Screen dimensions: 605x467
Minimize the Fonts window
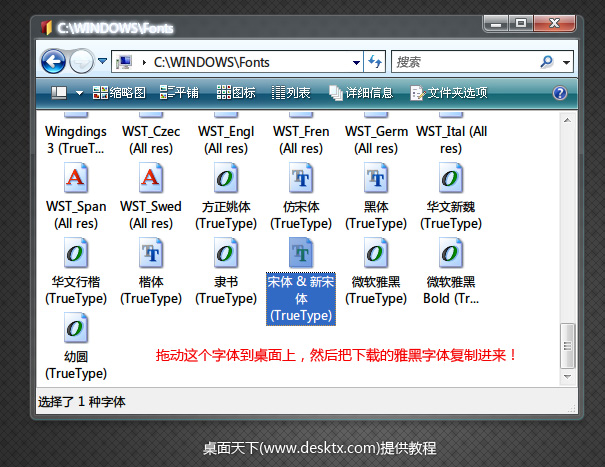[x=496, y=24]
